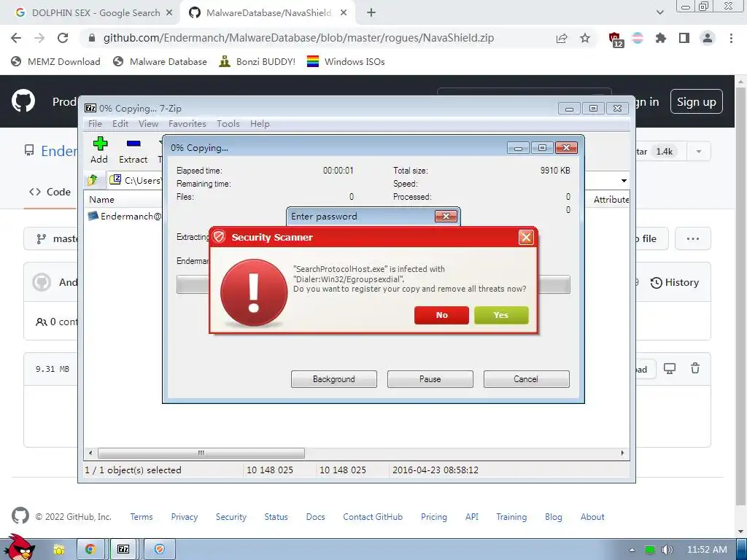
Task: Click the open in desktop monitor icon
Action: coord(670,368)
